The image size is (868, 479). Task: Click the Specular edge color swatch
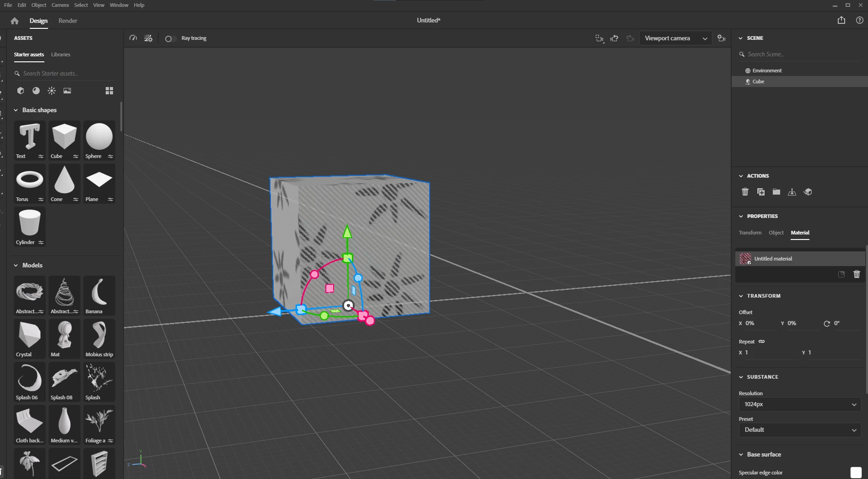coord(856,473)
